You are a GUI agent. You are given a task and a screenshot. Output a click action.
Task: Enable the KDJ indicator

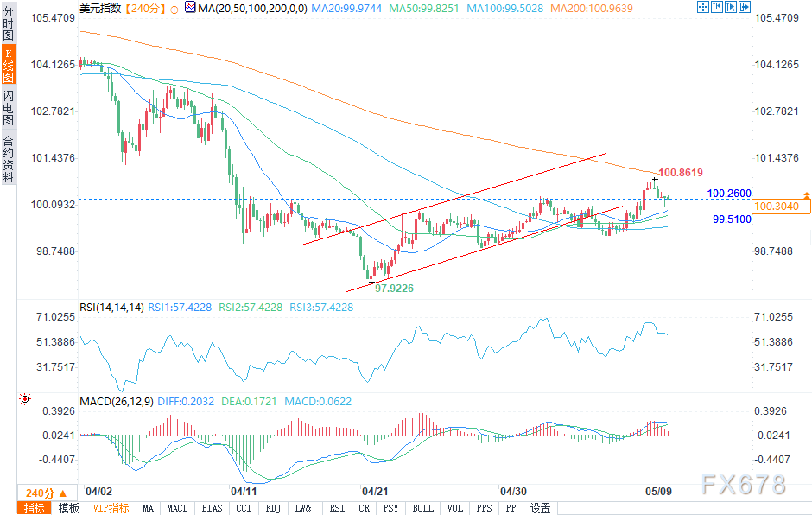[274, 508]
